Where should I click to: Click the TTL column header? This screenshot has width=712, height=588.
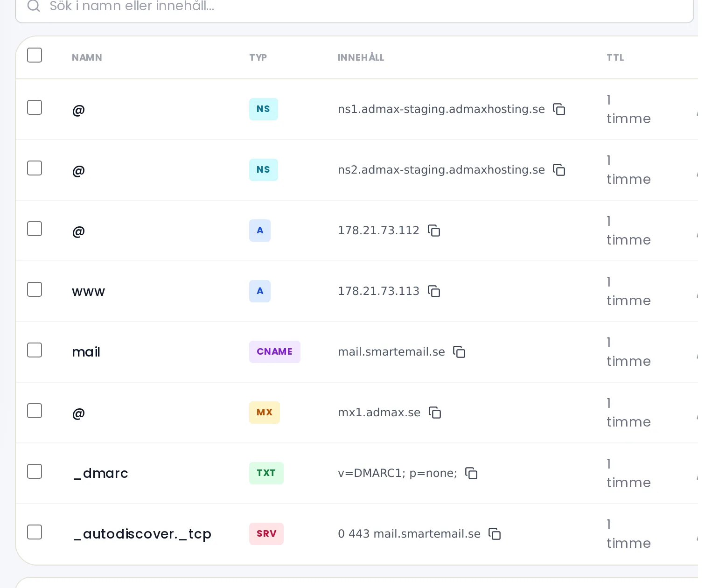tap(615, 57)
